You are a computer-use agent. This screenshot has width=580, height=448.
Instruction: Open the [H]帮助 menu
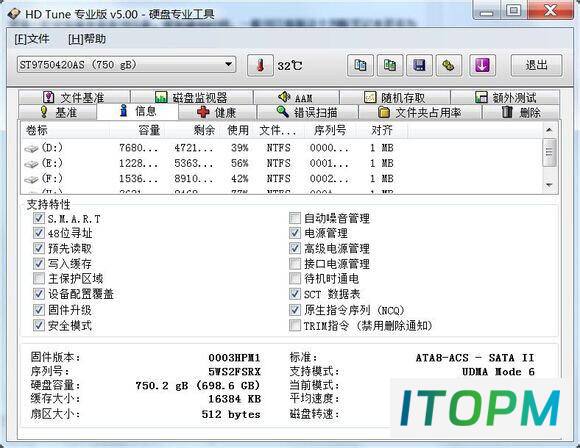[87, 39]
